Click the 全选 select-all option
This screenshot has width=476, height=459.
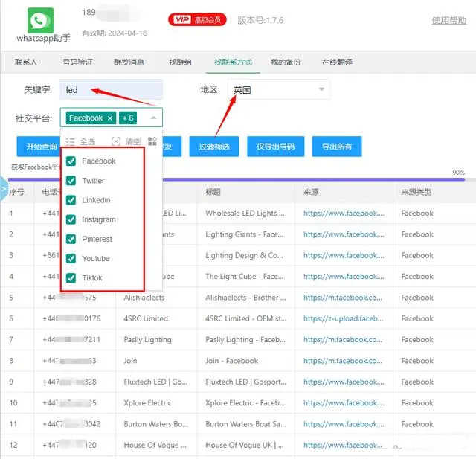click(80, 141)
